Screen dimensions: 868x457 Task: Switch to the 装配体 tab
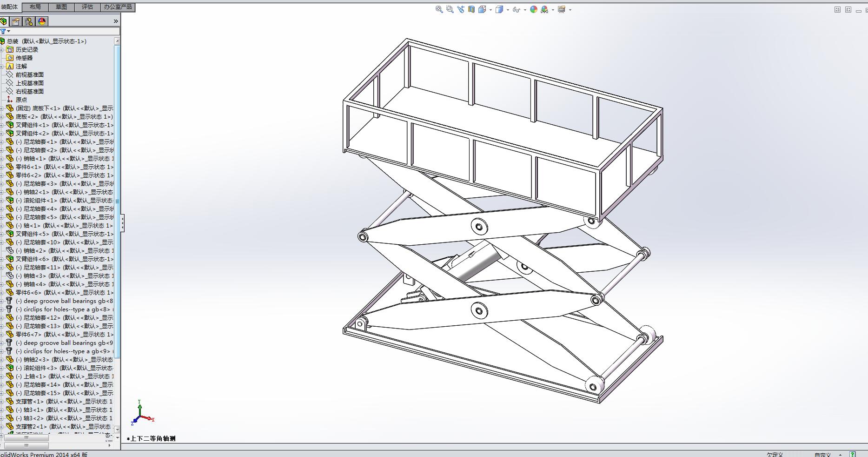tap(10, 7)
